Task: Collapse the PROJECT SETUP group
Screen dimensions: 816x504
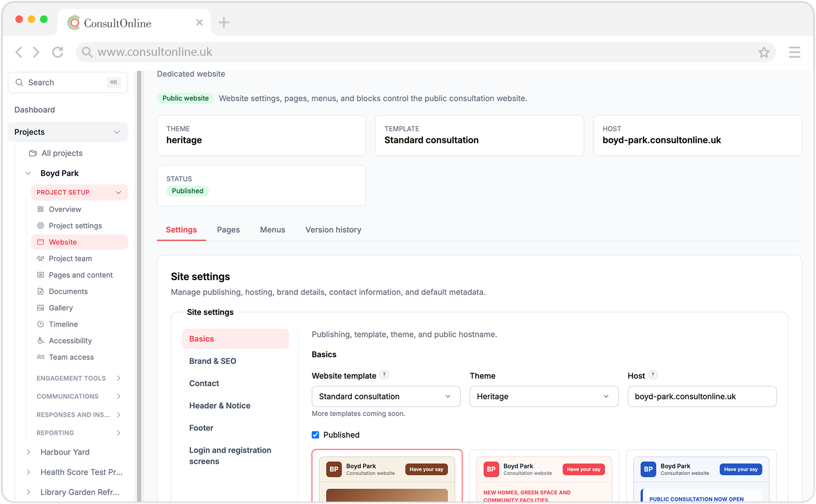Action: pyautogui.click(x=118, y=193)
